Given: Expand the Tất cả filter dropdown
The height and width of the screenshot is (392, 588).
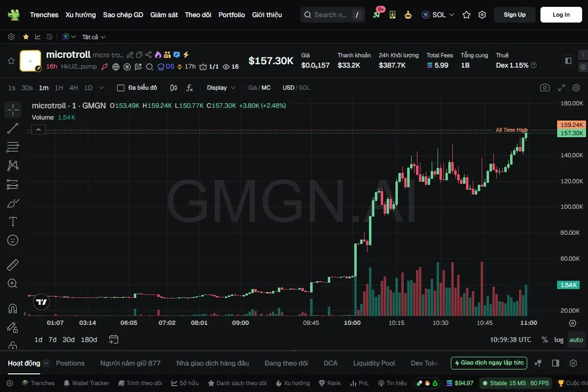Looking at the screenshot, I should 94,37.
